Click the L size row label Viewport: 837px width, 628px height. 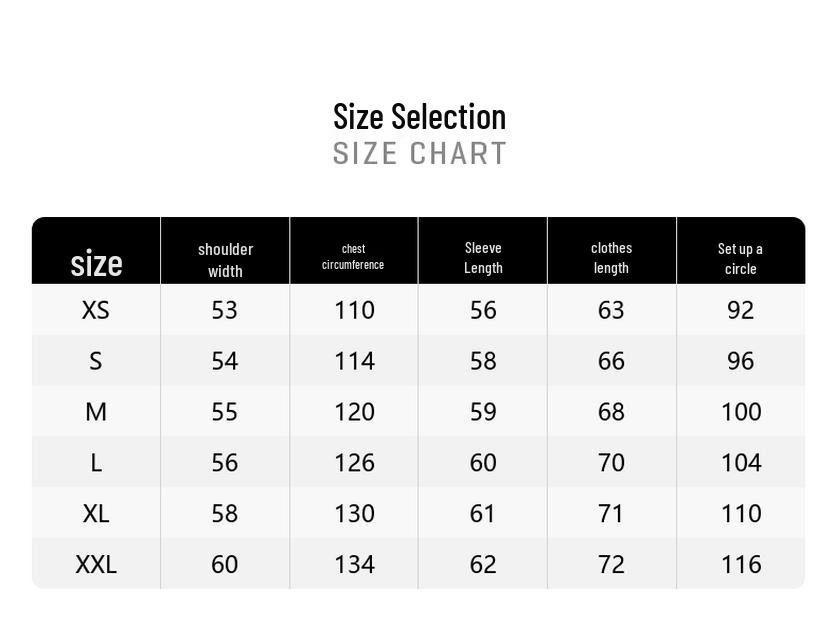(x=96, y=463)
